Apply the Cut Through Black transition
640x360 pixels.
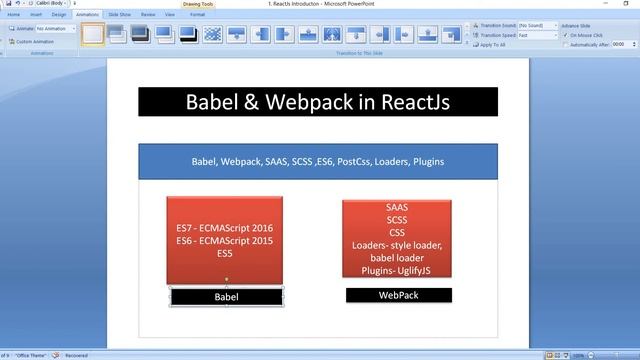[x=189, y=34]
